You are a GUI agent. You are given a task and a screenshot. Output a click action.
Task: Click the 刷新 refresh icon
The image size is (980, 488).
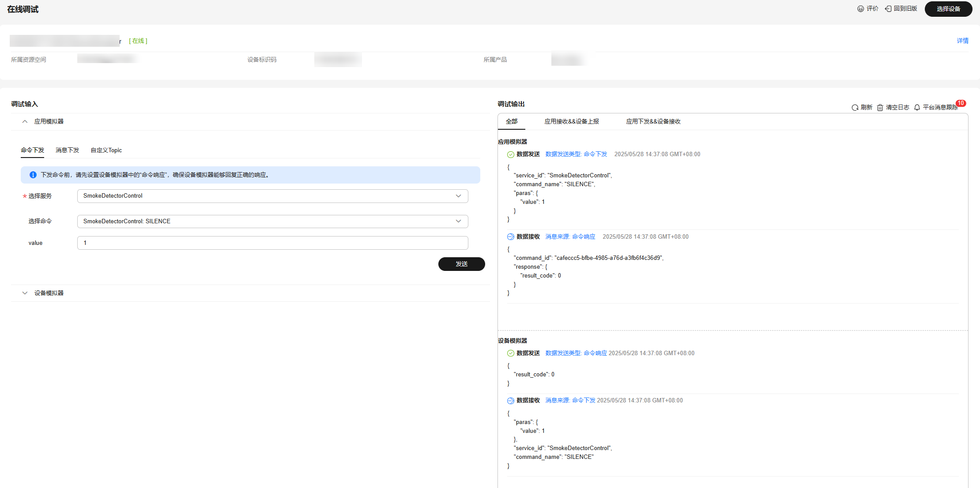click(855, 108)
